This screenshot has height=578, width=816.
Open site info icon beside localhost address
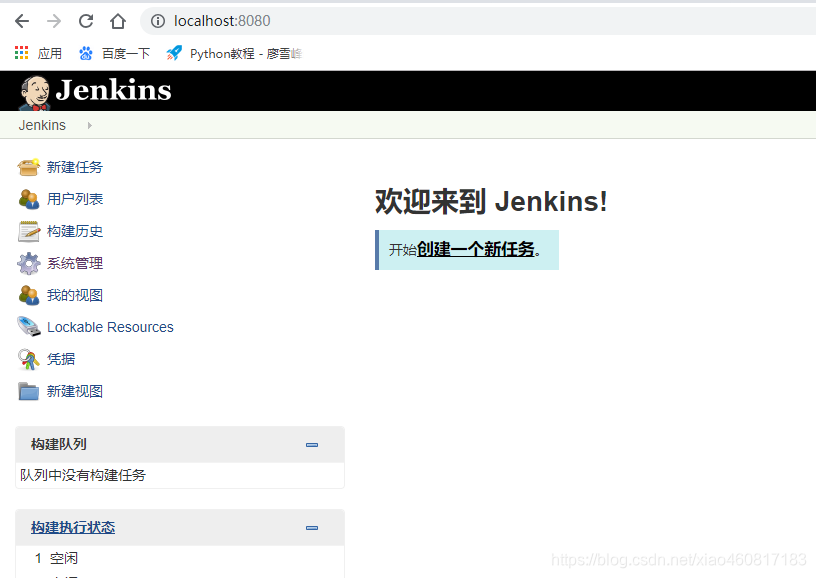pyautogui.click(x=158, y=21)
